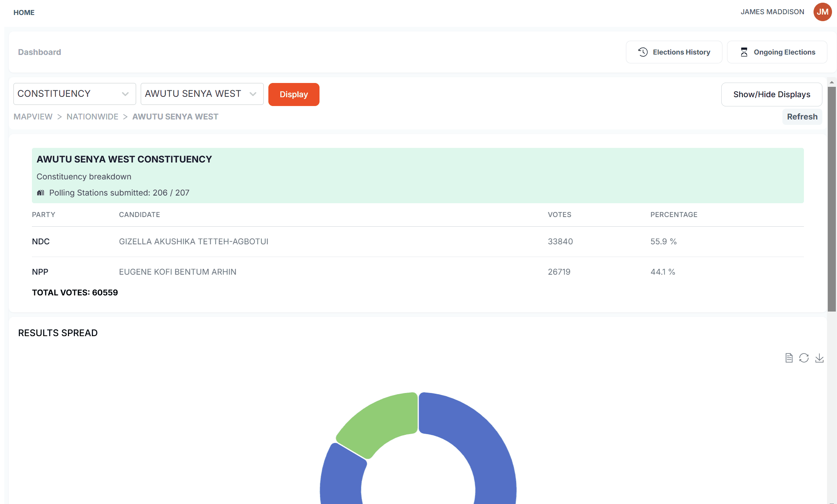Click the vertical scrollbar thumb
This screenshot has width=837, height=504.
[832, 199]
